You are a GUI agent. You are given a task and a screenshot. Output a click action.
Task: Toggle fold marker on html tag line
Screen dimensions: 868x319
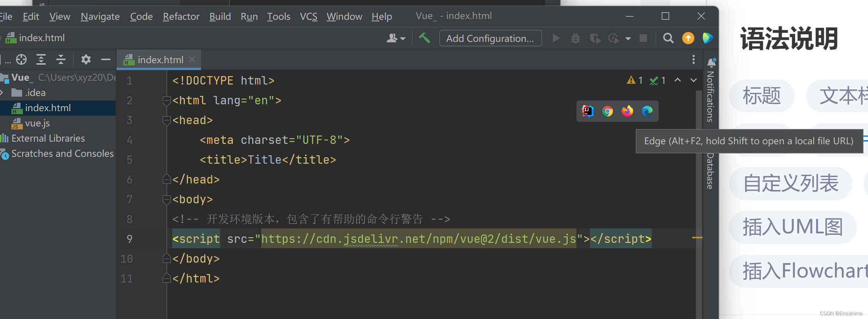point(166,100)
